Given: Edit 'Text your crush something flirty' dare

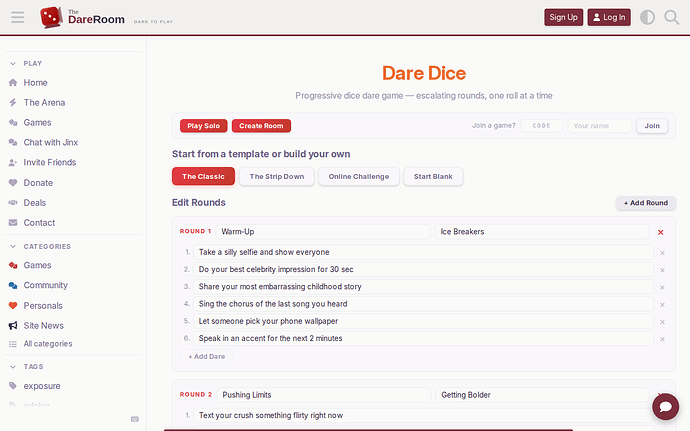Looking at the screenshot, I should coord(423,416).
